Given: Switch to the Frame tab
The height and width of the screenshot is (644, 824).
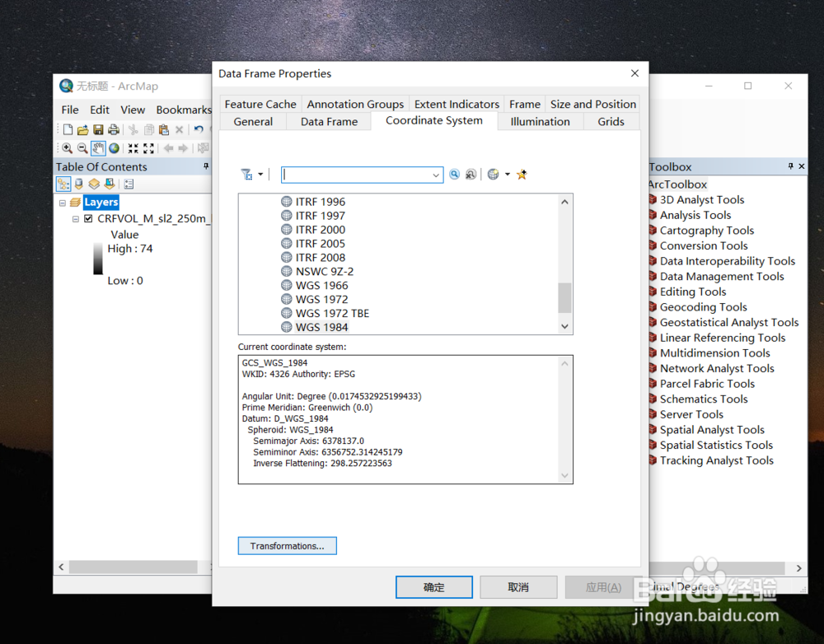Looking at the screenshot, I should 524,104.
